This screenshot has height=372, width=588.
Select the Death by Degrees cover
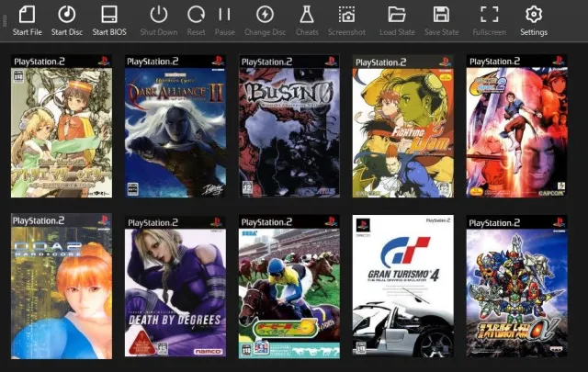pyautogui.click(x=175, y=287)
